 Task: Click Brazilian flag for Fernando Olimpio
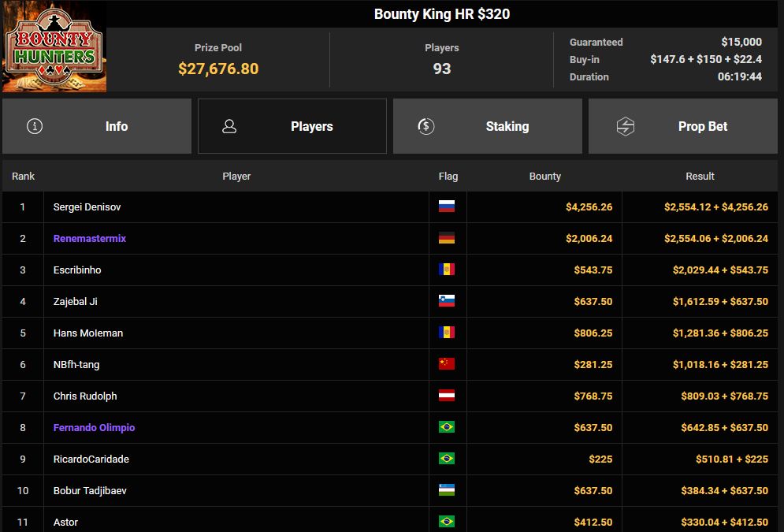[x=447, y=427]
